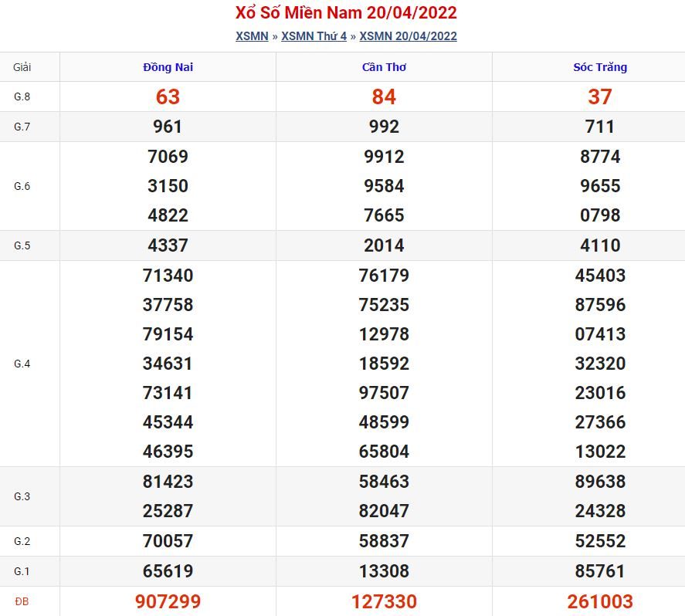Click G.6 number 4822
685x616 pixels.
pos(168,215)
